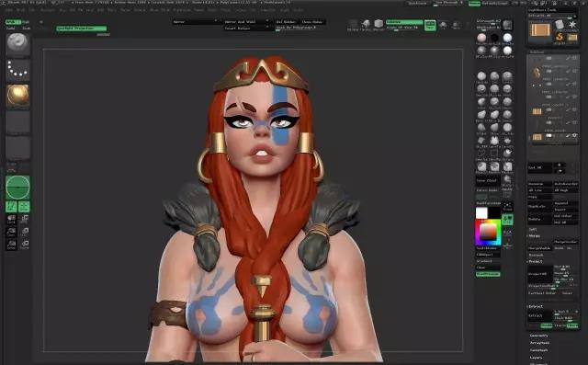Expand the ArrayMesh subpalette
Viewport: 588px width, 365px height.
tap(540, 343)
